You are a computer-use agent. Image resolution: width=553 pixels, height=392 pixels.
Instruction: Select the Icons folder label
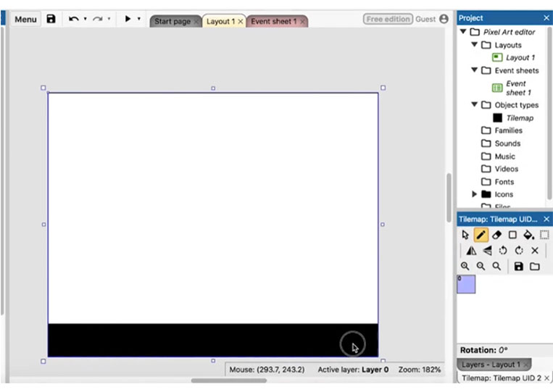[504, 195]
